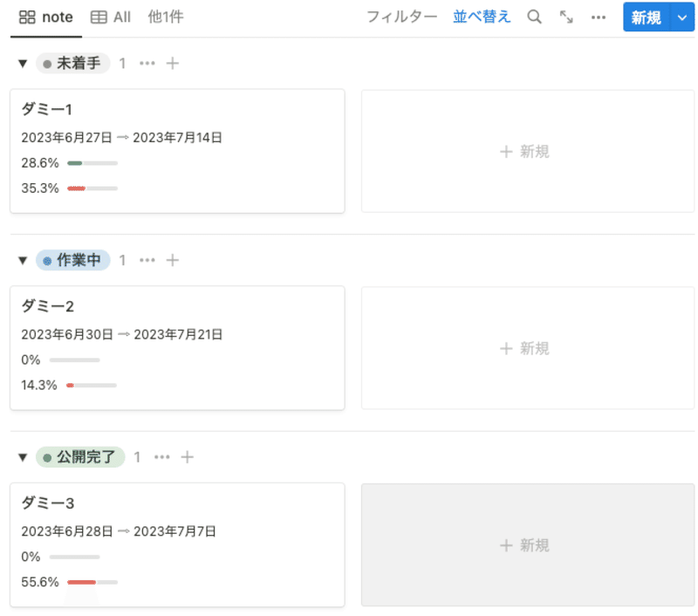Open the ダミー3 card title

click(x=48, y=503)
